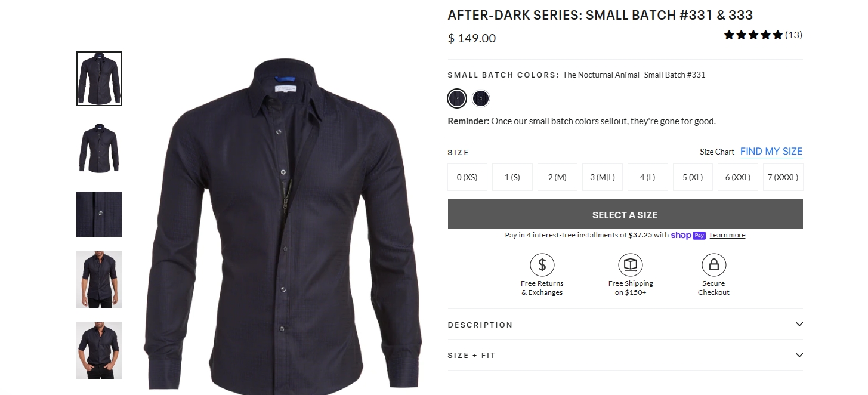Open Shop Pay Learn more link
868x395 pixels.
tap(727, 235)
